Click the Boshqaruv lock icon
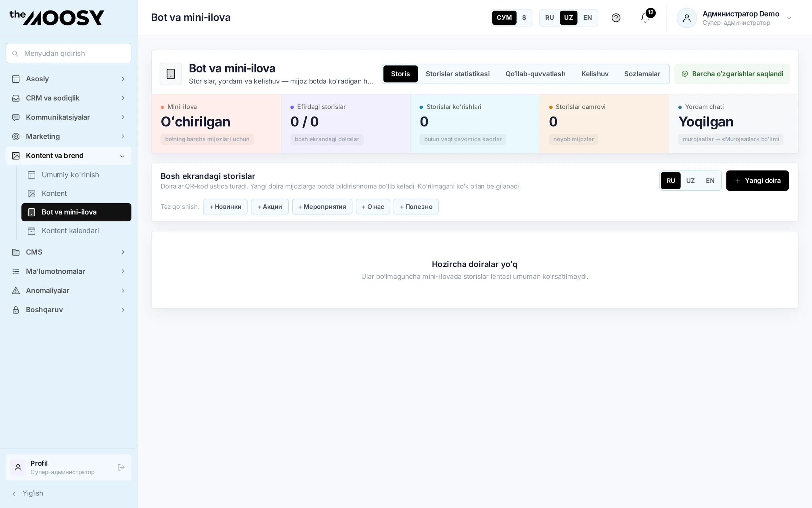 click(x=16, y=310)
